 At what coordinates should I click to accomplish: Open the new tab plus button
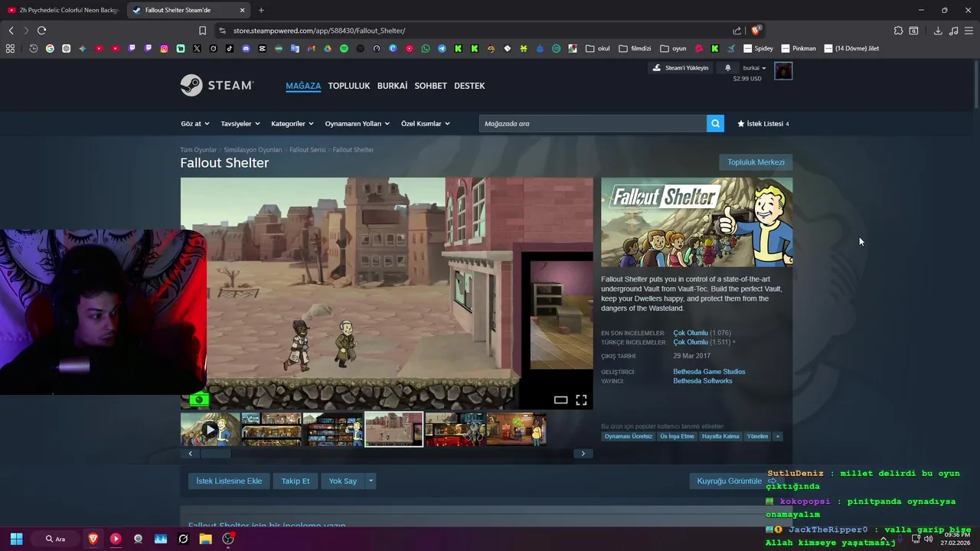pyautogui.click(x=261, y=10)
